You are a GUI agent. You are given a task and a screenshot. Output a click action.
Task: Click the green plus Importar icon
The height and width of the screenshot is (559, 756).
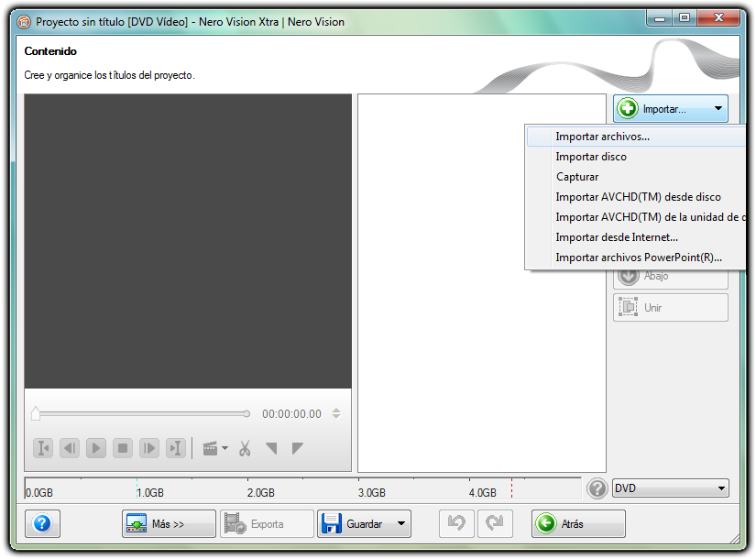pyautogui.click(x=628, y=108)
